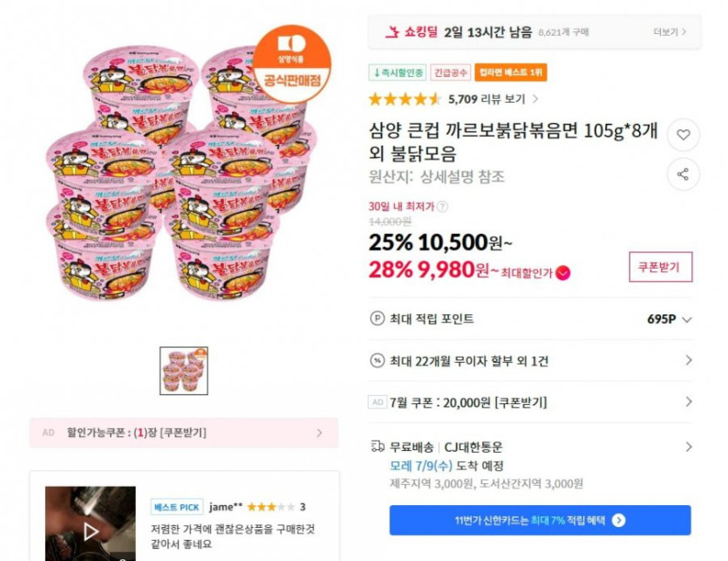This screenshot has width=728, height=561.
Task: Click the 11번가 신한카드 7% 적립 banner
Action: click(540, 520)
